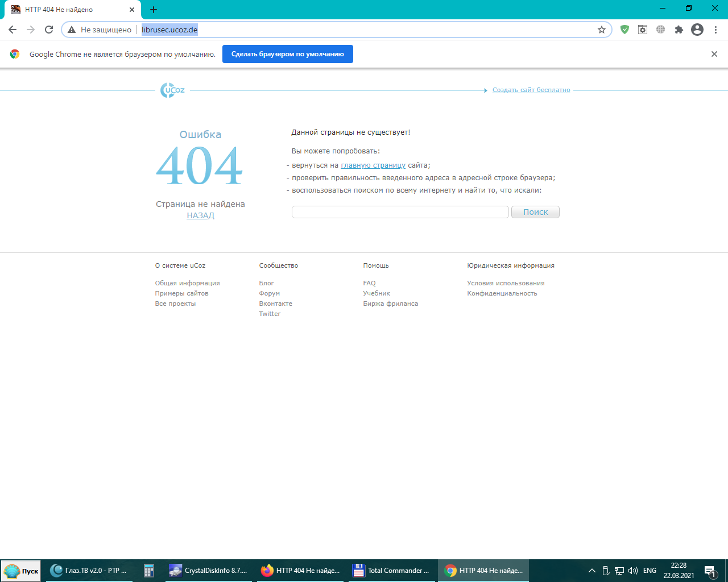Viewport: 728px width, 582px height.
Task: Open Total Commander from taskbar
Action: click(391, 571)
